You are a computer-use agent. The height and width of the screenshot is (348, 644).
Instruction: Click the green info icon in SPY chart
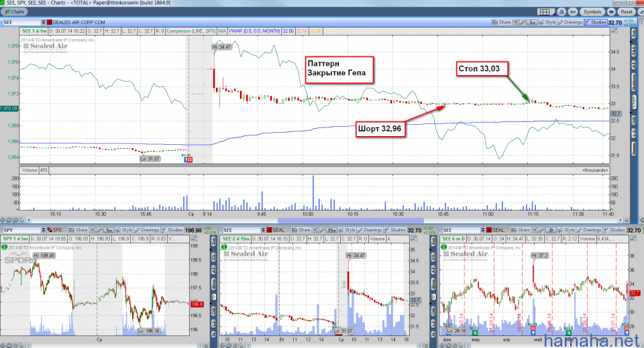coord(5,247)
